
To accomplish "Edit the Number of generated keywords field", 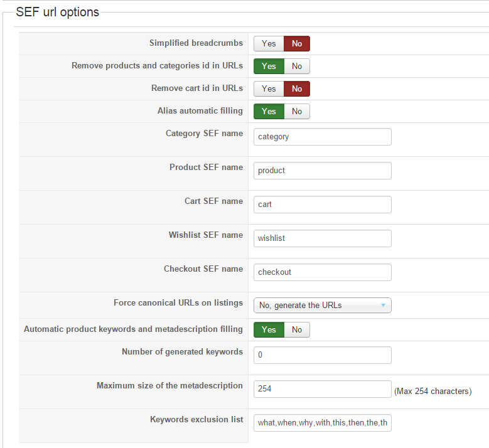I will coord(322,355).
